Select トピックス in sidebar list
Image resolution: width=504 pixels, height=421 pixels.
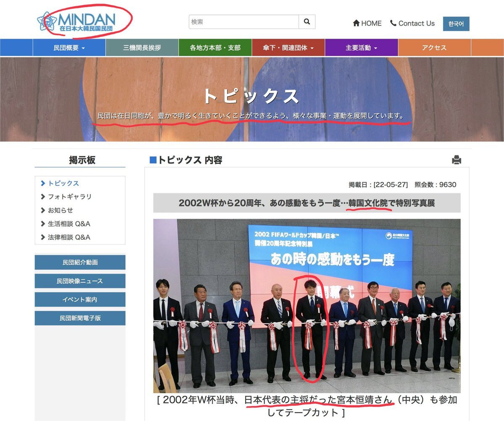pyautogui.click(x=63, y=183)
